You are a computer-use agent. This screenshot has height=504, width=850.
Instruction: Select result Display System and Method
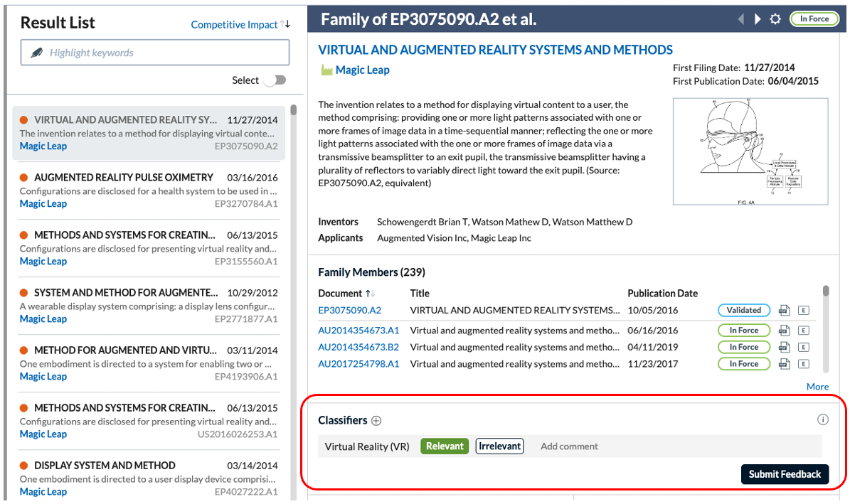point(149,478)
